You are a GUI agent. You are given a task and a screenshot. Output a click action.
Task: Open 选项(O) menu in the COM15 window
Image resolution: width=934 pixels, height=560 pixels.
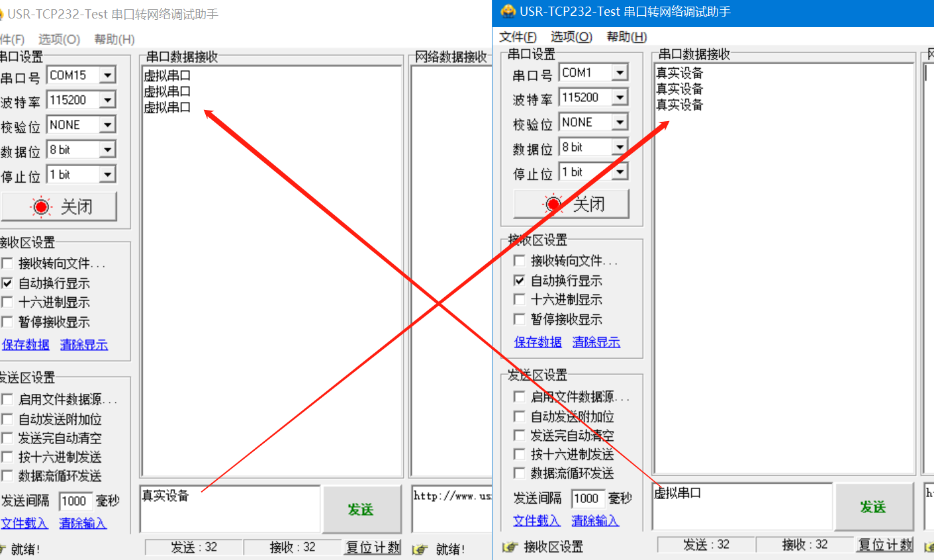pyautogui.click(x=59, y=40)
